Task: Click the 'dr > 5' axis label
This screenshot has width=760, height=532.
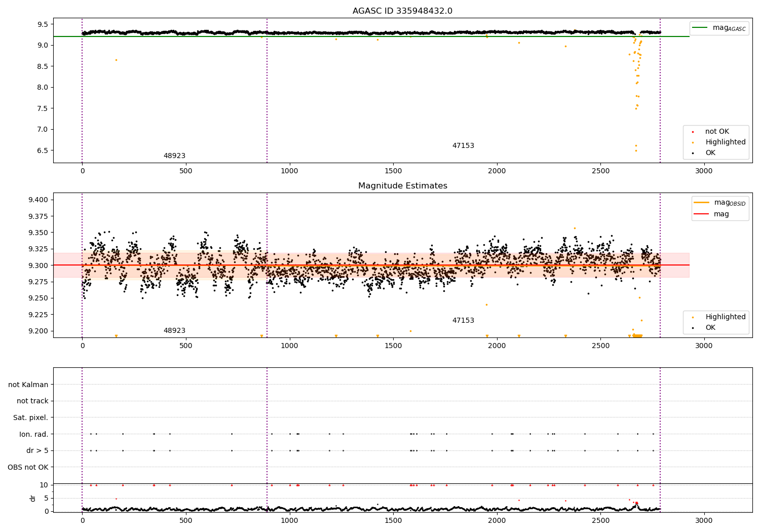Action: [x=37, y=451]
